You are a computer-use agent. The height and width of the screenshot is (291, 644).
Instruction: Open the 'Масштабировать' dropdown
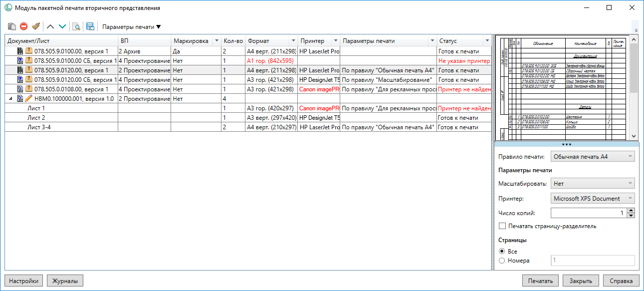593,184
